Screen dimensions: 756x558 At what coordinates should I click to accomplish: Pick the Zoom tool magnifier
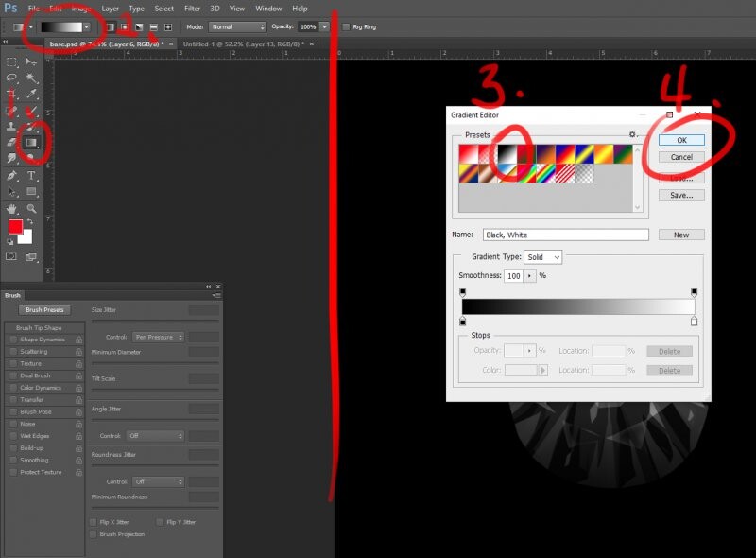(x=31, y=208)
